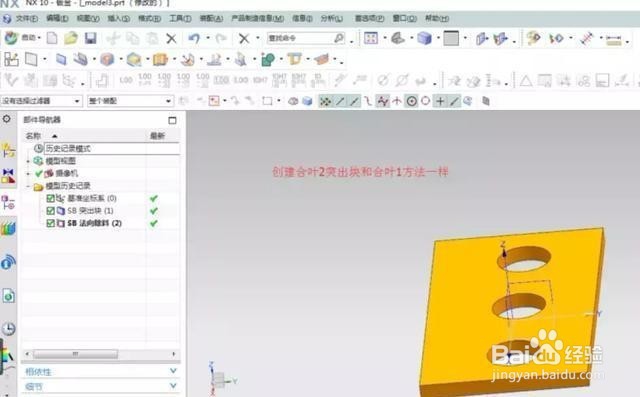Click the Start application icon
The height and width of the screenshot is (397, 640).
point(11,38)
